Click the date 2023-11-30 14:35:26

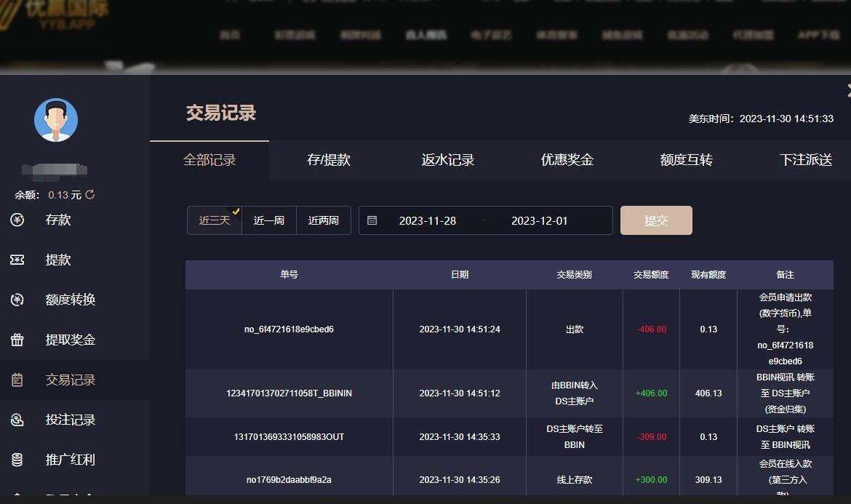pos(460,479)
